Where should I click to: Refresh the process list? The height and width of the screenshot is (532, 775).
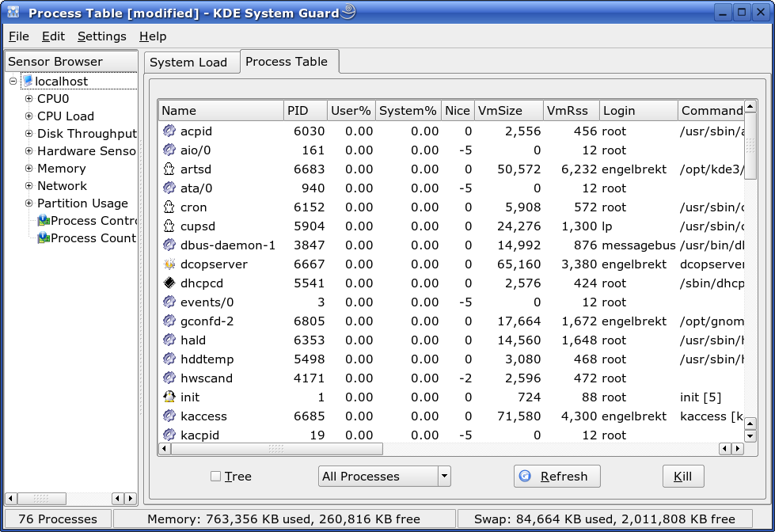pyautogui.click(x=557, y=476)
